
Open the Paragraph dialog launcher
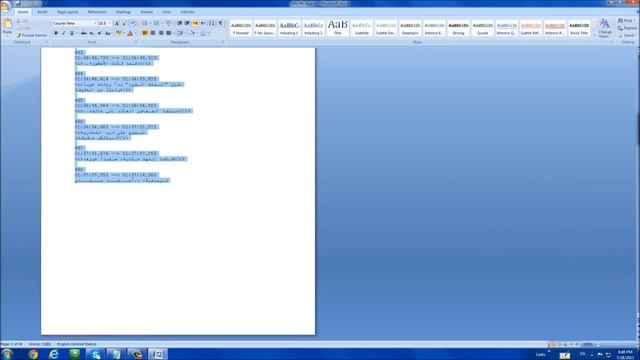pyautogui.click(x=223, y=42)
